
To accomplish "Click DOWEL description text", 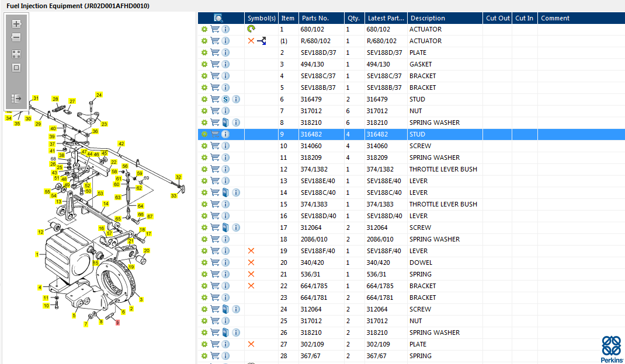I will click(x=421, y=262).
